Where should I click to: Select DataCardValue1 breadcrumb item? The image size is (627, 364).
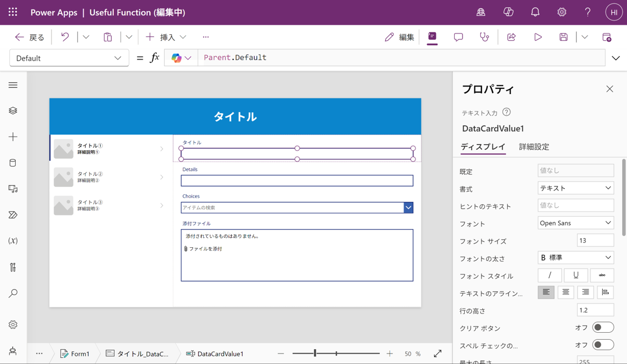tap(215, 354)
